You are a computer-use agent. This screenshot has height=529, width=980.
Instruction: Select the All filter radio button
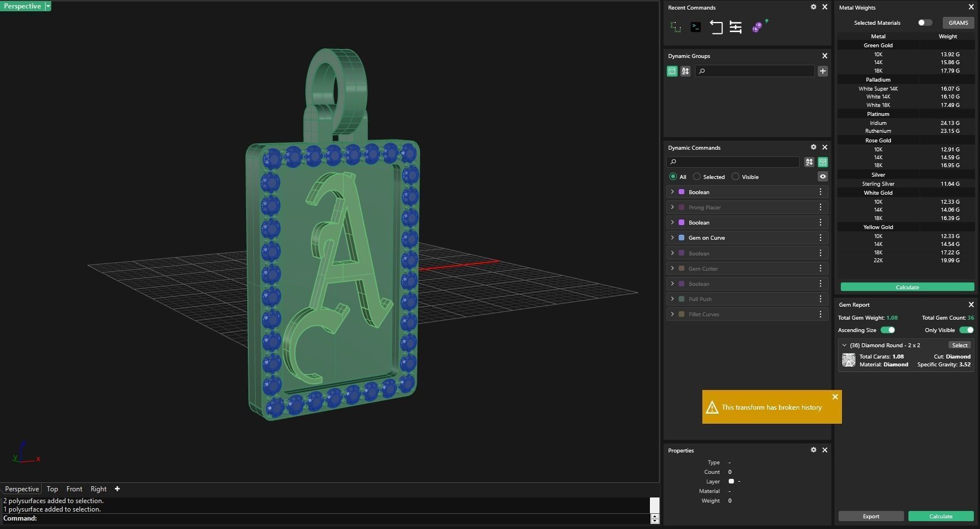pyautogui.click(x=673, y=177)
